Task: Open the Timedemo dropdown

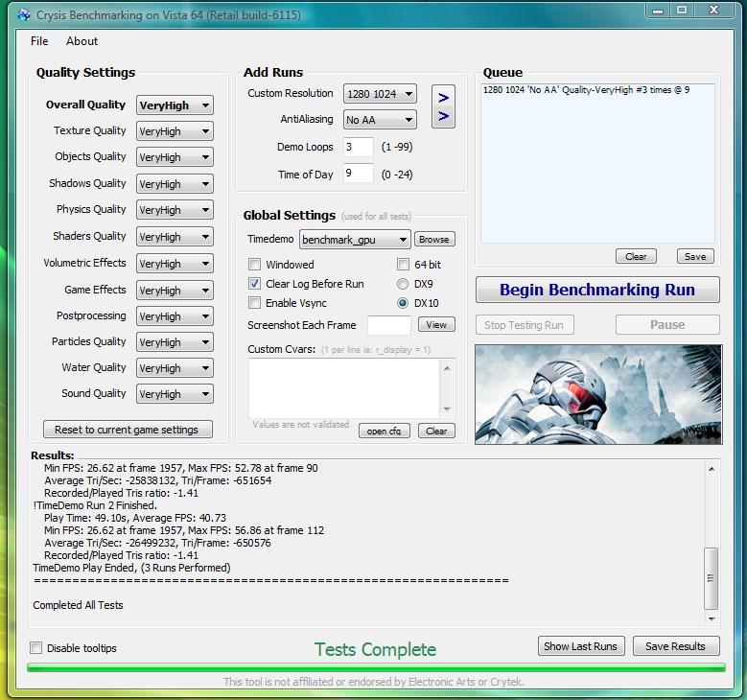Action: [355, 240]
